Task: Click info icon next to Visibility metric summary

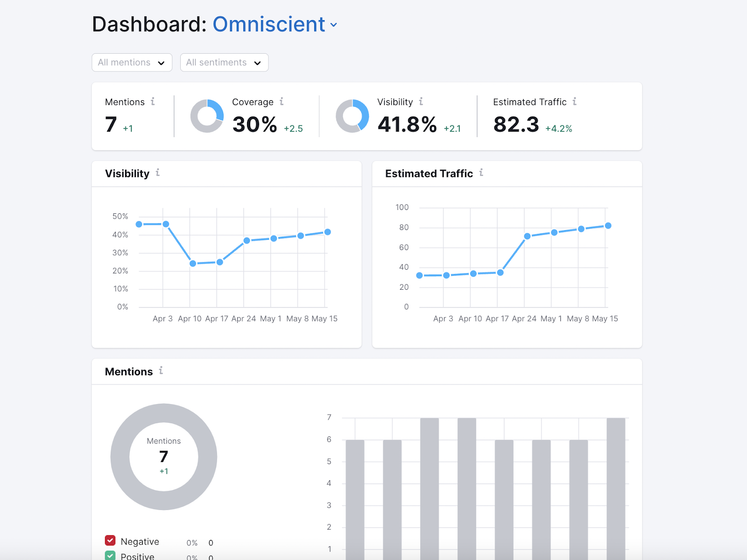Action: pyautogui.click(x=421, y=101)
